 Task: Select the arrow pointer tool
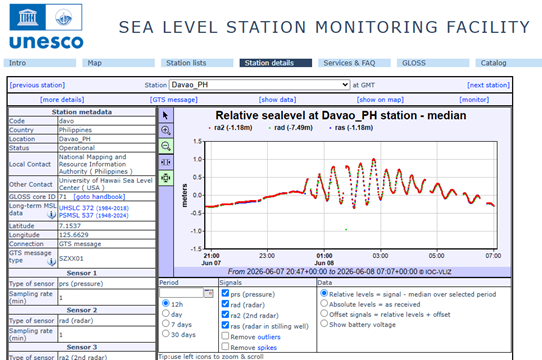pyautogui.click(x=166, y=115)
